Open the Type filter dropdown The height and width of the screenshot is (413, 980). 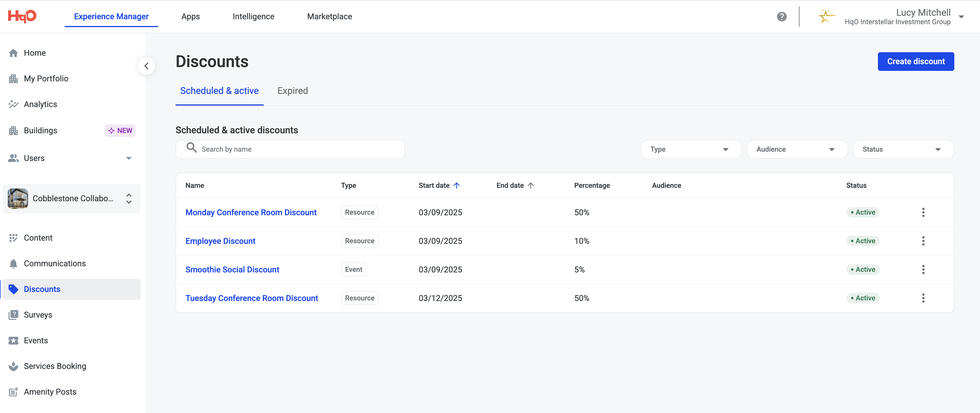[690, 149]
